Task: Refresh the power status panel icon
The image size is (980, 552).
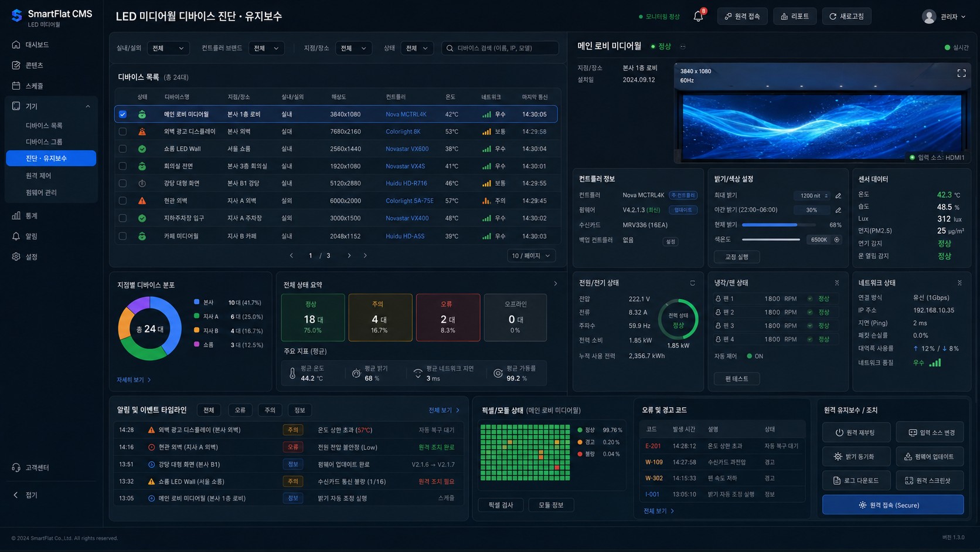Action: point(692,283)
